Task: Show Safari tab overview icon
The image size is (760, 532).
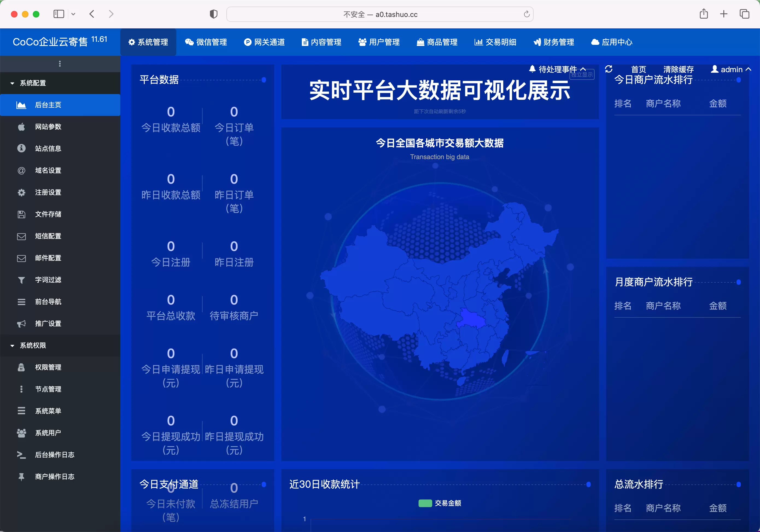Action: click(x=744, y=14)
